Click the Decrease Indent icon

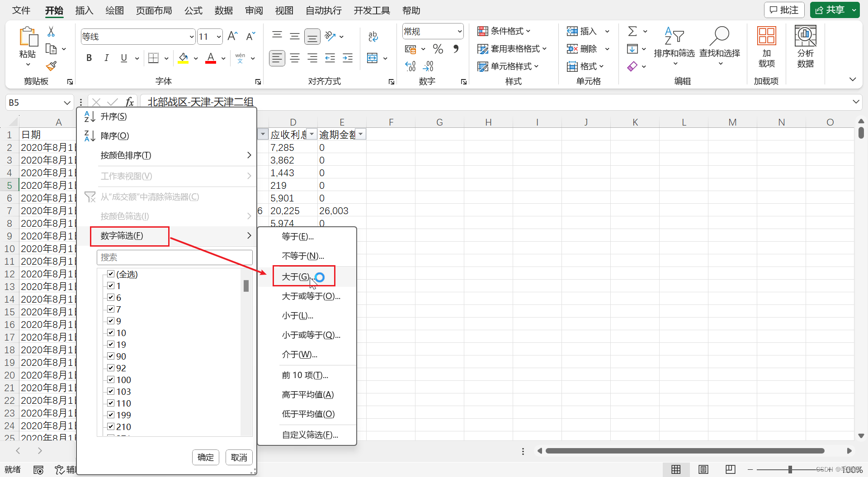330,58
